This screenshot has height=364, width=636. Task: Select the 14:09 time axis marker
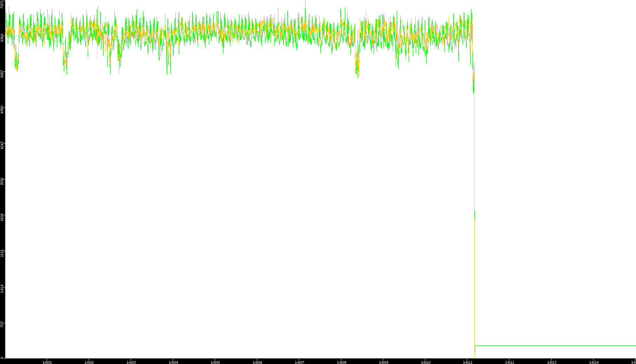coord(383,362)
